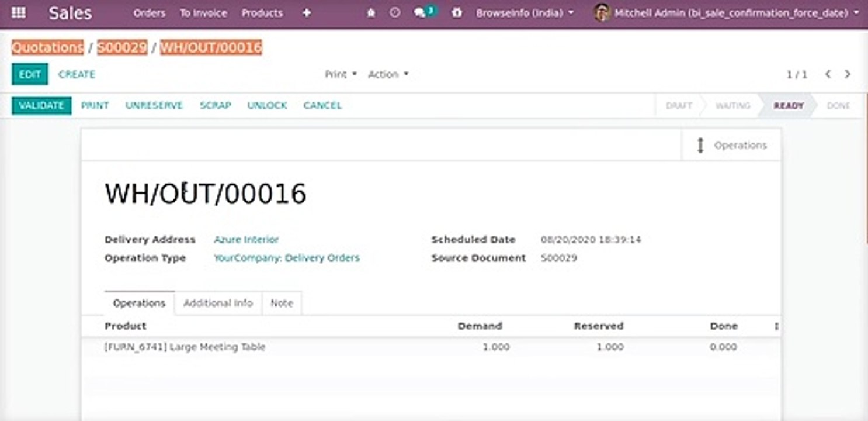Open the apps grid menu icon
This screenshot has width=868, height=421.
pos(19,12)
